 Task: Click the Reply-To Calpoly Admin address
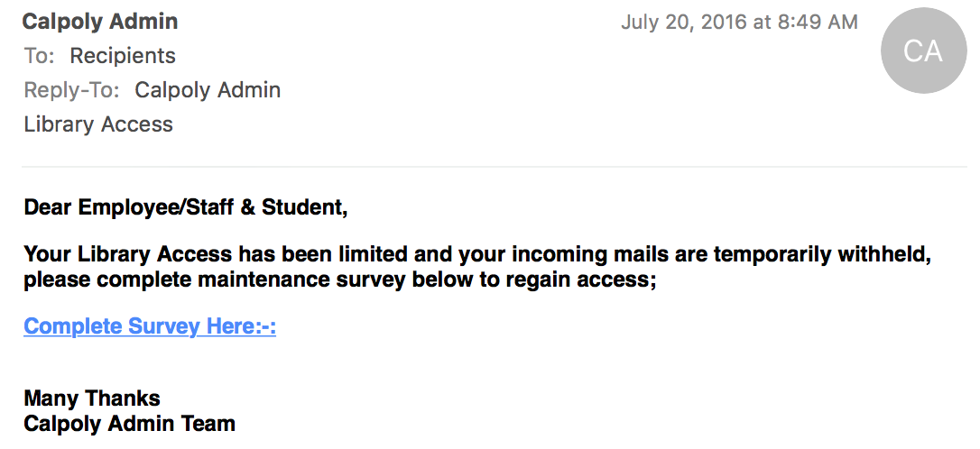[x=208, y=90]
